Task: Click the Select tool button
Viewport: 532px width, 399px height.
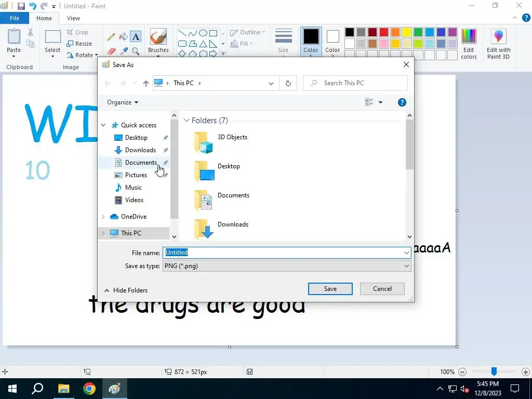Action: (52, 43)
